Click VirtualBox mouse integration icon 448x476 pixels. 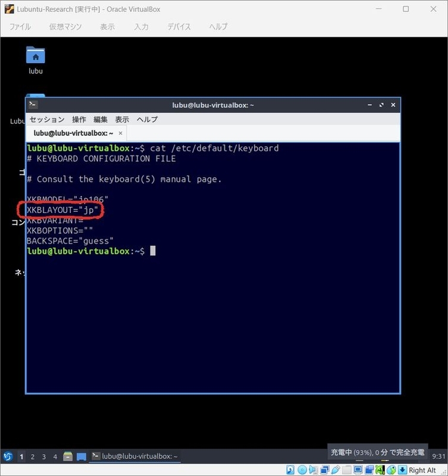(x=391, y=469)
